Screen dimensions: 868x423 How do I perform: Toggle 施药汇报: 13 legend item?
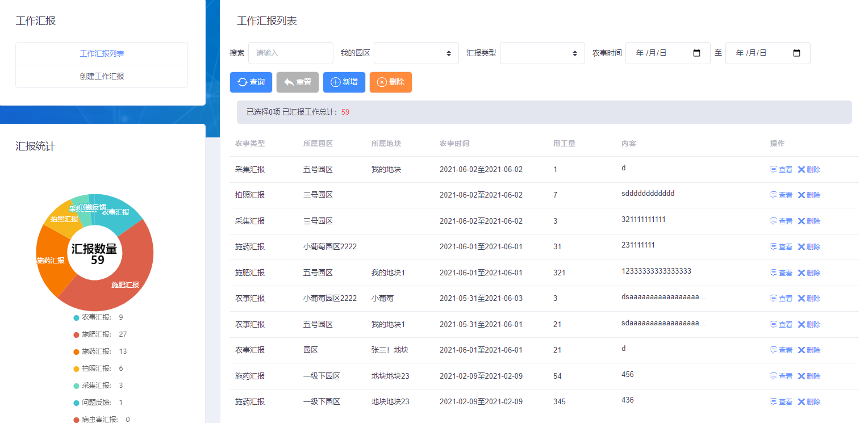point(100,351)
